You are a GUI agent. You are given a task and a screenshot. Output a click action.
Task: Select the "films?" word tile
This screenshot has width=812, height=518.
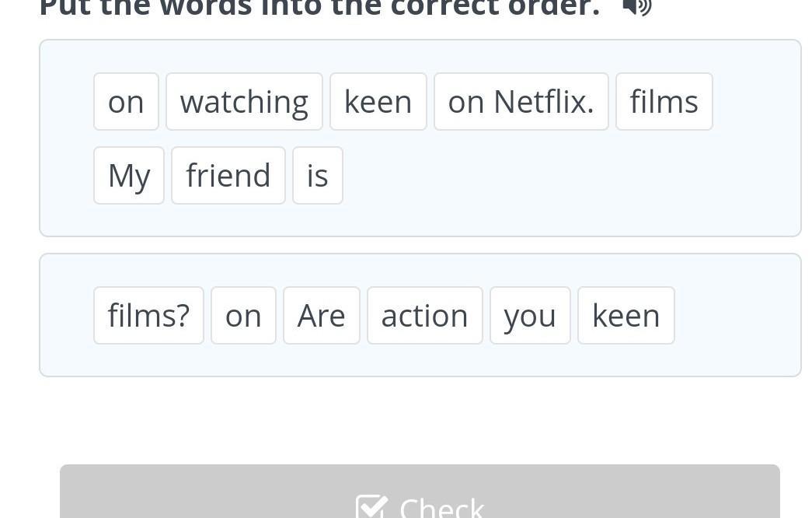point(148,316)
